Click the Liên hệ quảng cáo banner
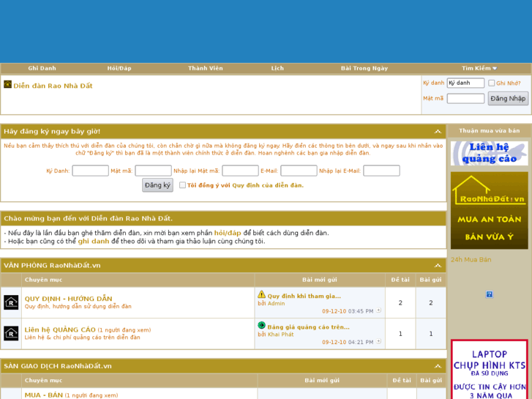This screenshot has height=399, width=532. pyautogui.click(x=490, y=154)
